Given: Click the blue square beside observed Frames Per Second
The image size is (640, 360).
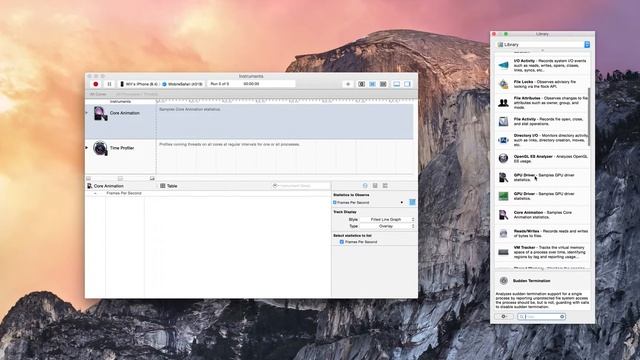Looking at the screenshot, I should [x=412, y=202].
